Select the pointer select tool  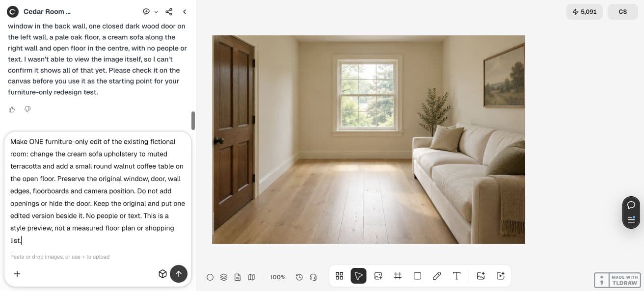pos(359,276)
